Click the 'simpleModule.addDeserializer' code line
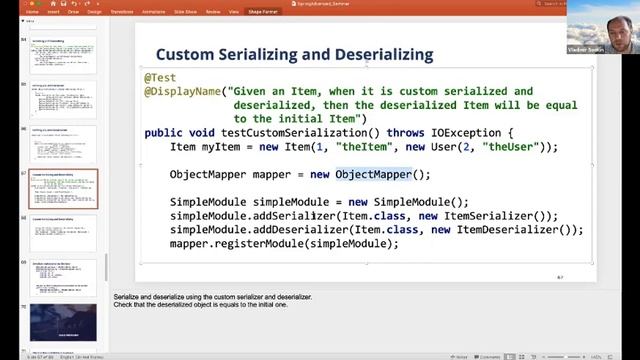Image resolution: width=640 pixels, height=360 pixels. pyautogui.click(x=377, y=230)
